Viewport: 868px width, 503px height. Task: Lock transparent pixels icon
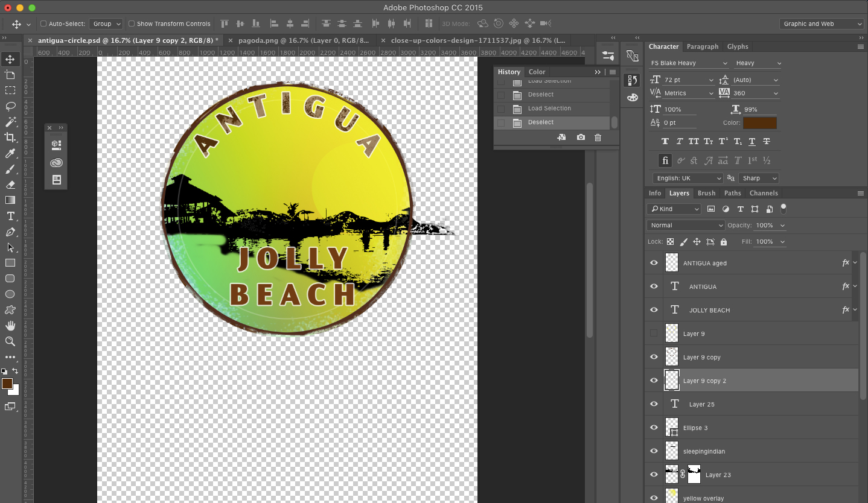[x=670, y=242]
